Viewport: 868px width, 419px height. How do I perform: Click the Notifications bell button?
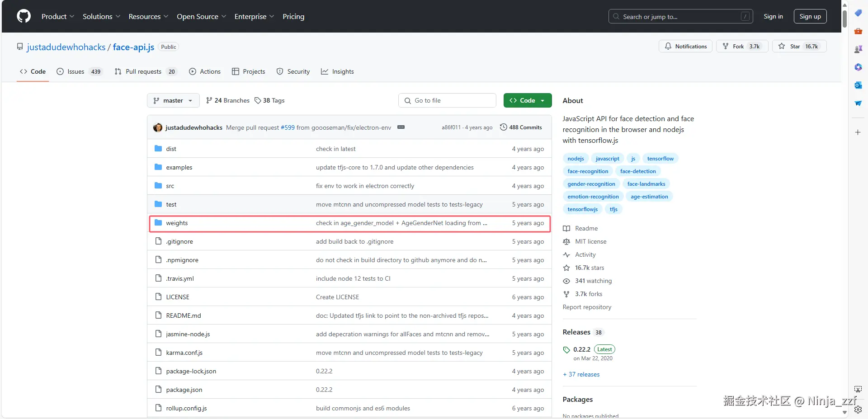coord(685,46)
